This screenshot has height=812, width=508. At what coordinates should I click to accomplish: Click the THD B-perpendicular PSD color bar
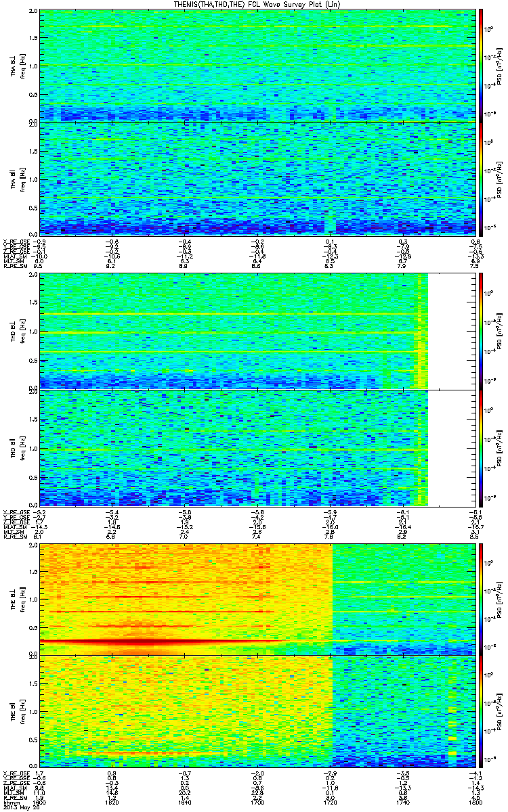tap(481, 331)
